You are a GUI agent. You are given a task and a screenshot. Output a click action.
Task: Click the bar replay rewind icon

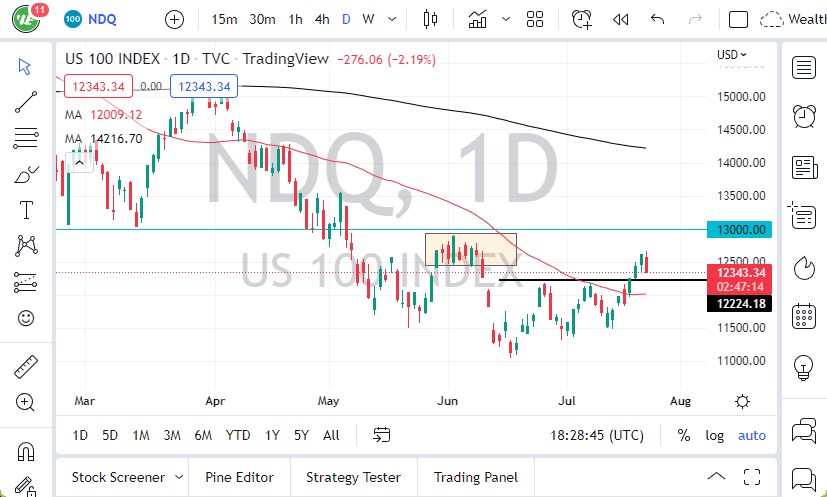click(620, 19)
